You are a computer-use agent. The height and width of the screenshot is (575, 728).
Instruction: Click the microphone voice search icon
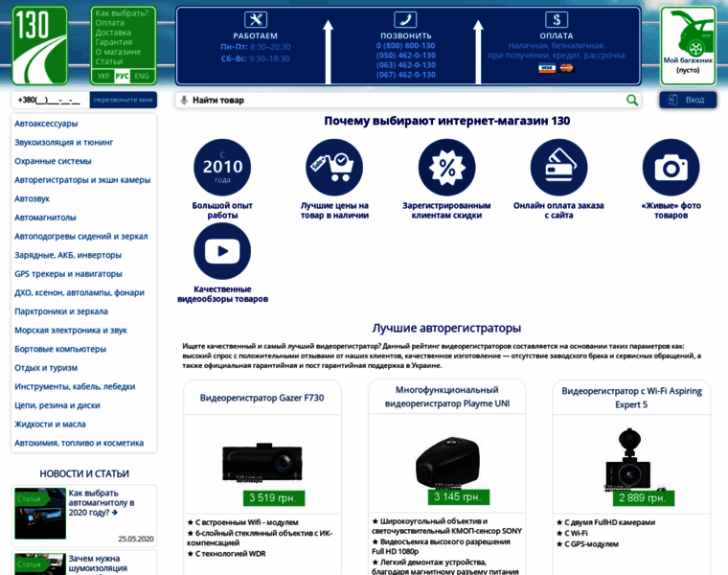coord(184,100)
